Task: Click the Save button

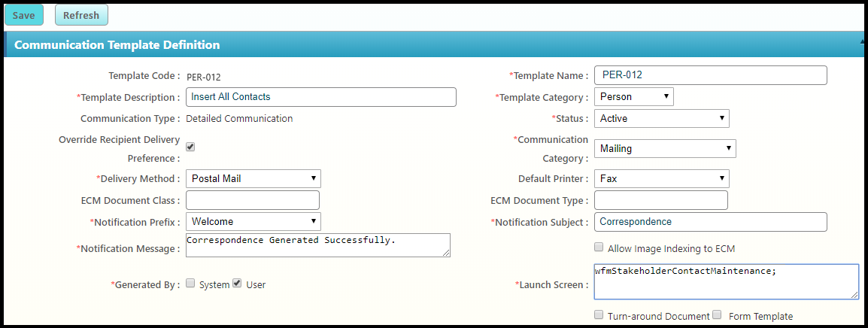Action: 23,15
